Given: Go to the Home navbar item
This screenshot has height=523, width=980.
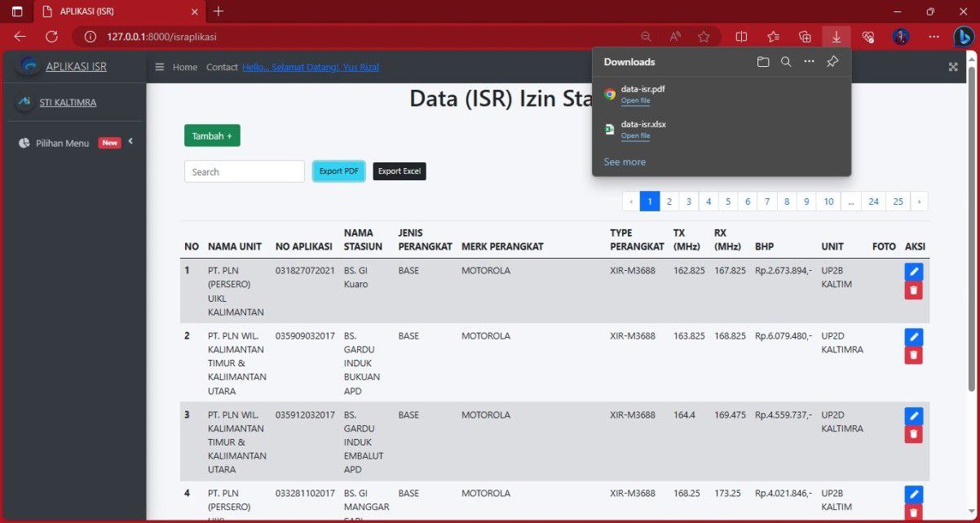Looking at the screenshot, I should 185,67.
